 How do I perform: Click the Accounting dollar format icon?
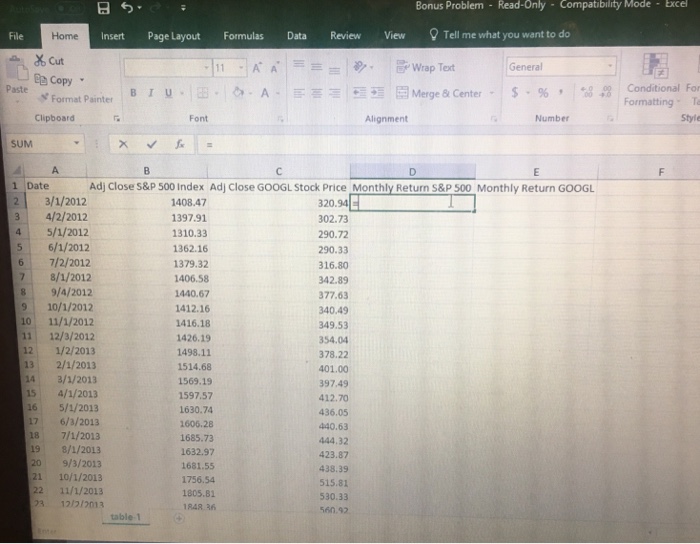click(515, 93)
